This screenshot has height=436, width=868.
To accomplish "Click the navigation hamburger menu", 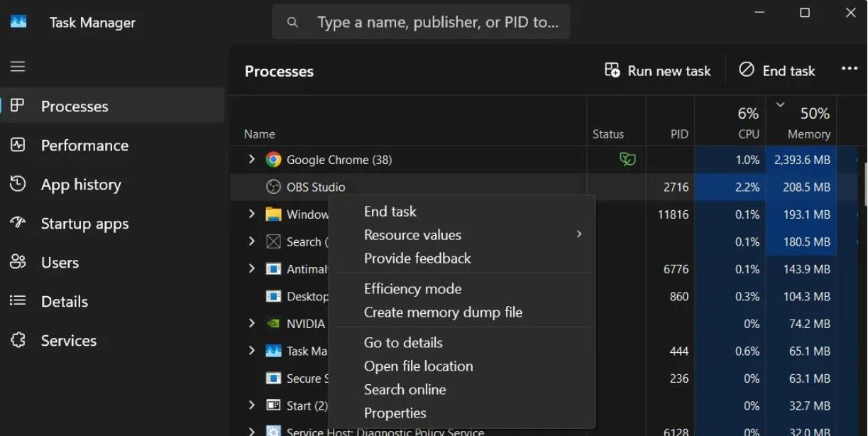I will [x=17, y=66].
